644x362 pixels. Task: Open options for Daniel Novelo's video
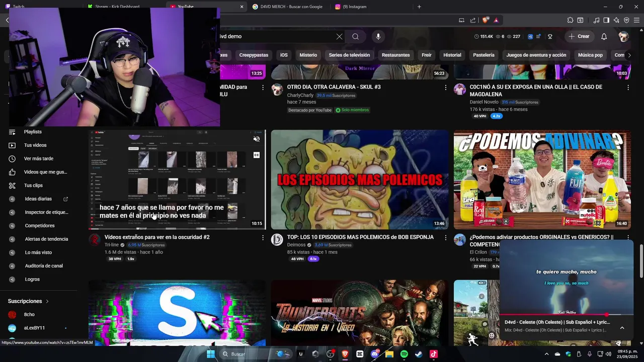pyautogui.click(x=628, y=87)
